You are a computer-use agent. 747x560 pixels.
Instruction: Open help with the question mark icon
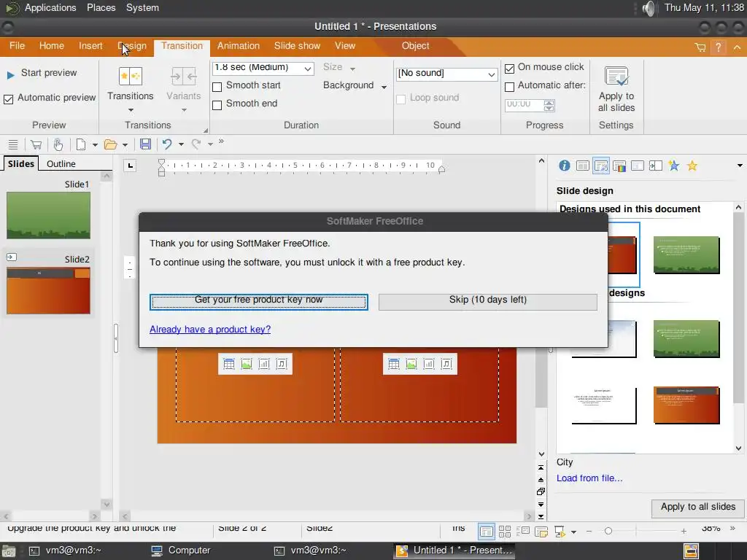[x=718, y=47]
